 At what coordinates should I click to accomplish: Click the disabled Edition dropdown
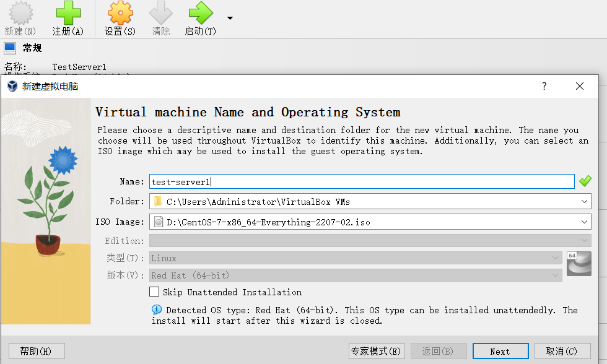pyautogui.click(x=370, y=241)
